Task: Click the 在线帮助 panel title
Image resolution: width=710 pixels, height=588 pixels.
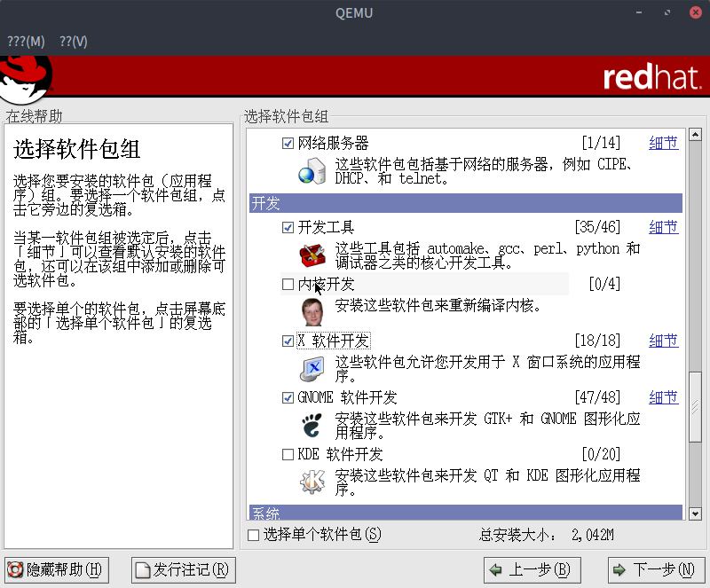Action: coord(34,116)
